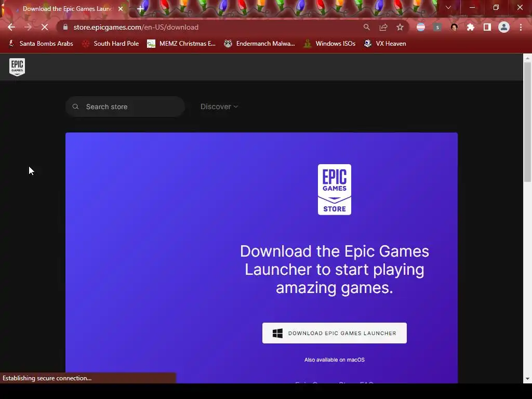Open the Chrome profile avatar
The height and width of the screenshot is (399, 532).
point(504,27)
